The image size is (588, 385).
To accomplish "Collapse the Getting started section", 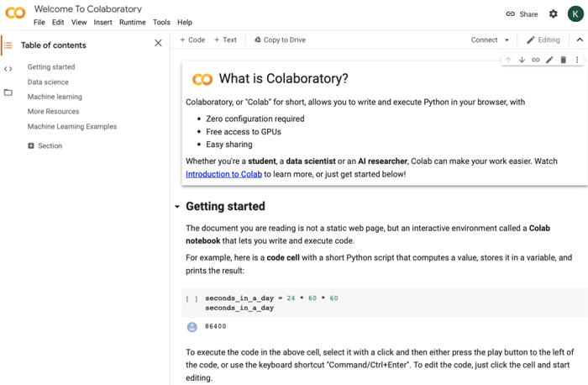I will pos(176,207).
